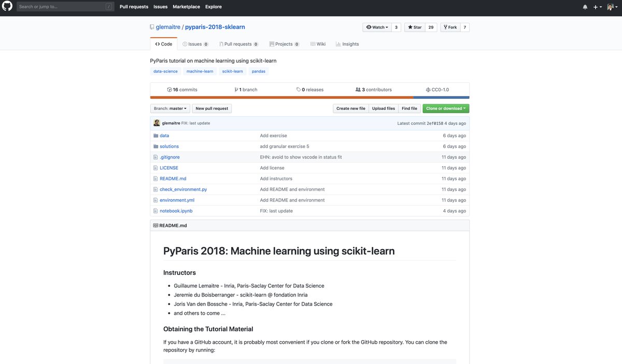Open the solutions folder
The height and width of the screenshot is (364, 622).
tap(169, 147)
